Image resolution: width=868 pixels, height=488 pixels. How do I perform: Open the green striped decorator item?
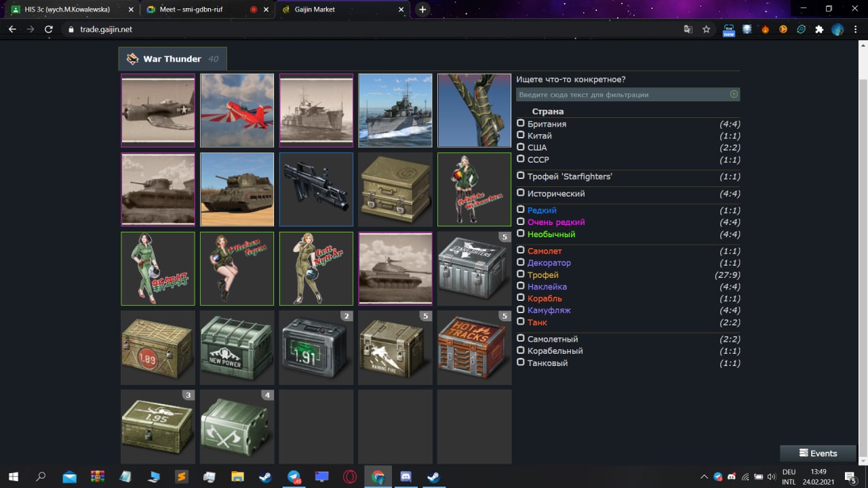[474, 110]
